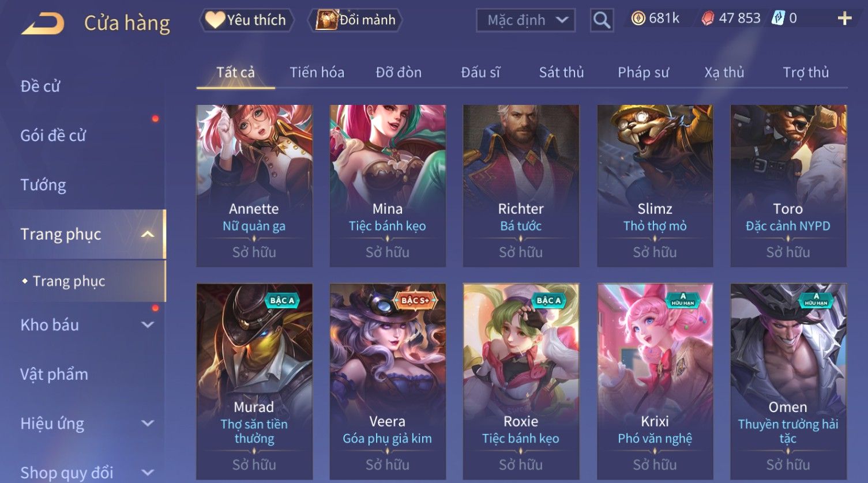The height and width of the screenshot is (483, 868).
Task: Click the gold coin icon showing 681k
Action: pos(638,19)
